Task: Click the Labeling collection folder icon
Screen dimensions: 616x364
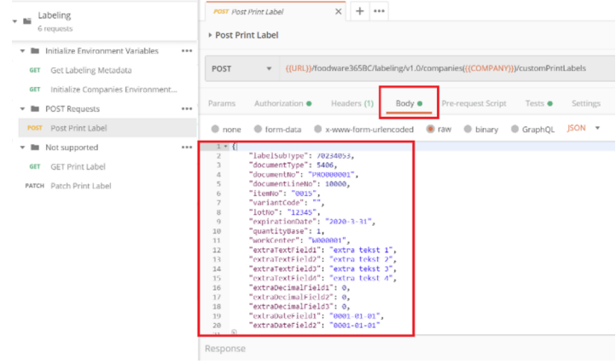Action: point(28,20)
